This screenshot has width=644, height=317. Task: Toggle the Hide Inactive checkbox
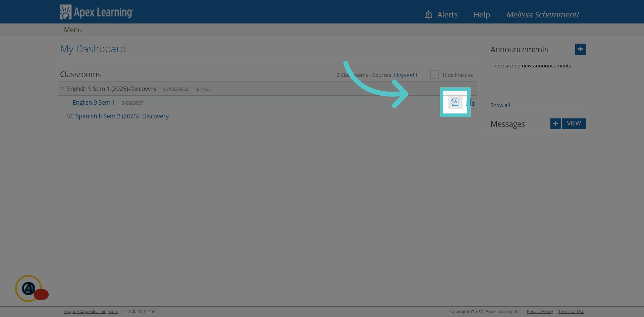[434, 74]
